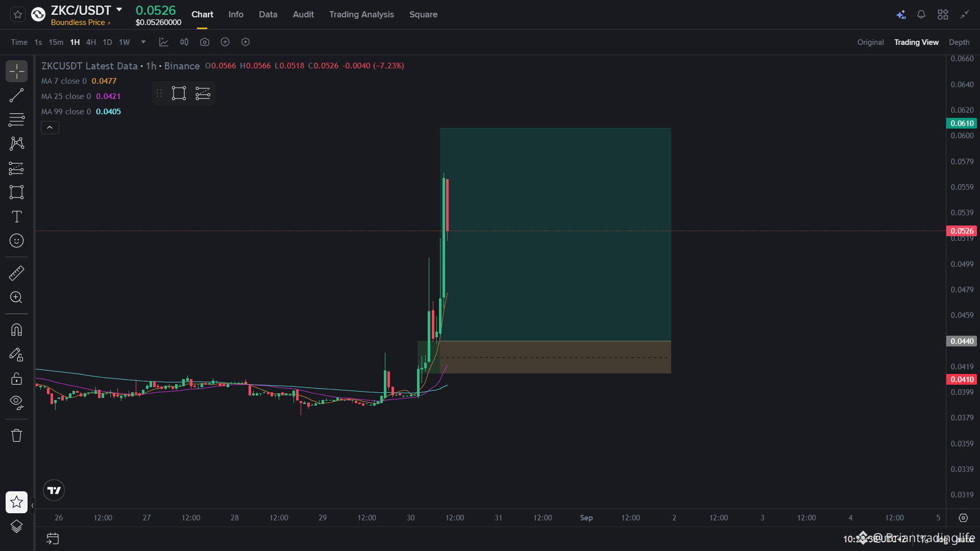
Task: Open chart settings hexagon icon
Action: coord(246,42)
